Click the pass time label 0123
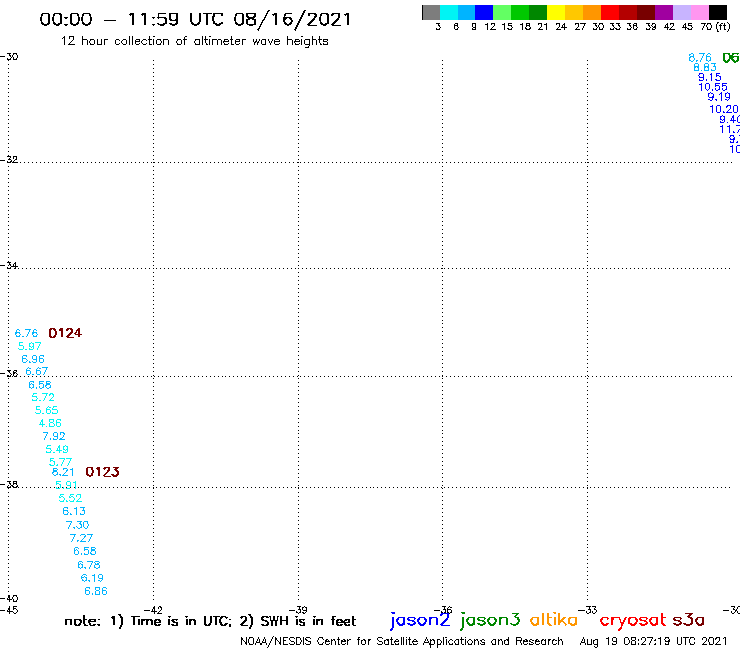The width and height of the screenshot is (740, 650). click(102, 472)
